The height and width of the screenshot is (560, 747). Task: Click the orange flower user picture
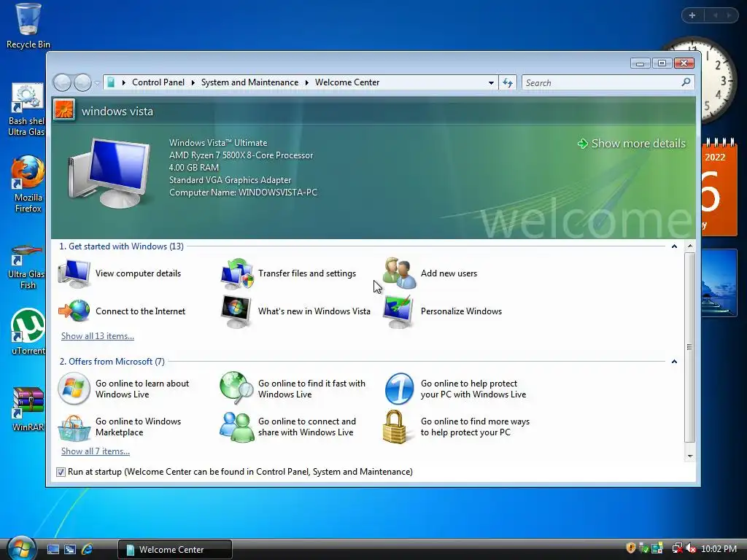(x=64, y=110)
